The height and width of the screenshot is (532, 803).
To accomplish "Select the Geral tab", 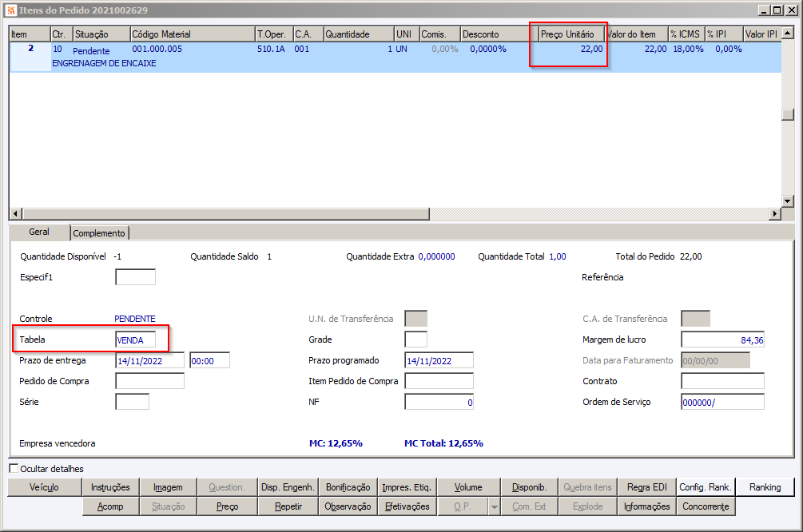I will point(39,232).
